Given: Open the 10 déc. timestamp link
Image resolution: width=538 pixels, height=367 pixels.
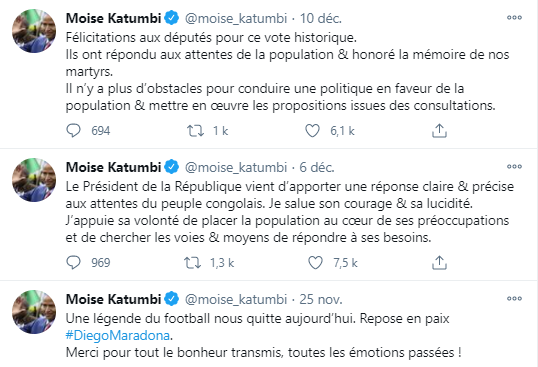Looking at the screenshot, I should click(x=321, y=18).
